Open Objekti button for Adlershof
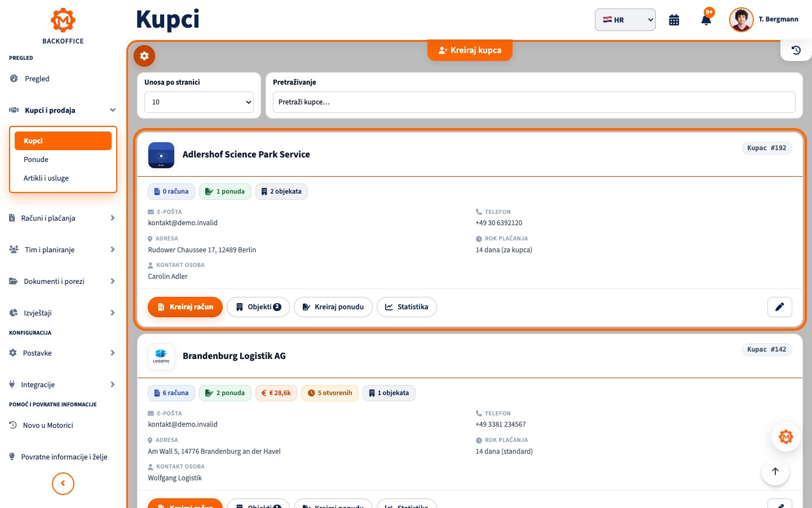This screenshot has height=508, width=812. [258, 307]
